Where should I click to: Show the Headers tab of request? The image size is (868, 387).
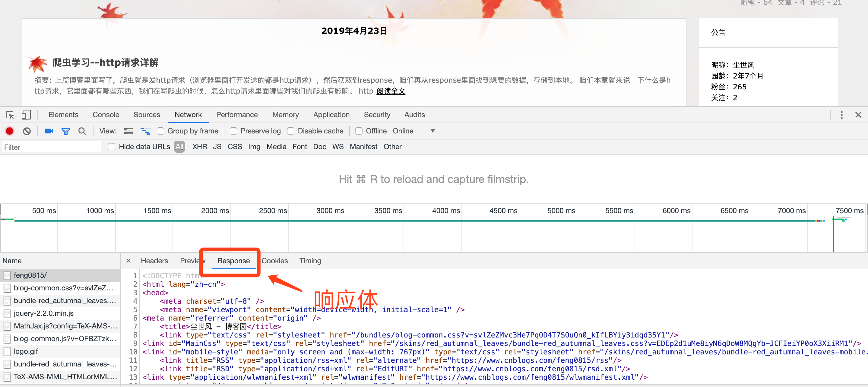coord(154,261)
